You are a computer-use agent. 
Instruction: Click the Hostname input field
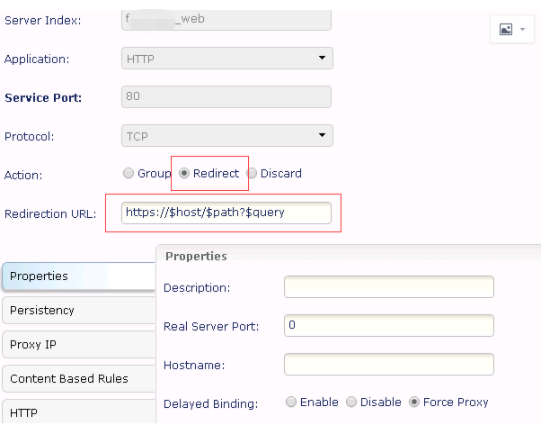[389, 364]
